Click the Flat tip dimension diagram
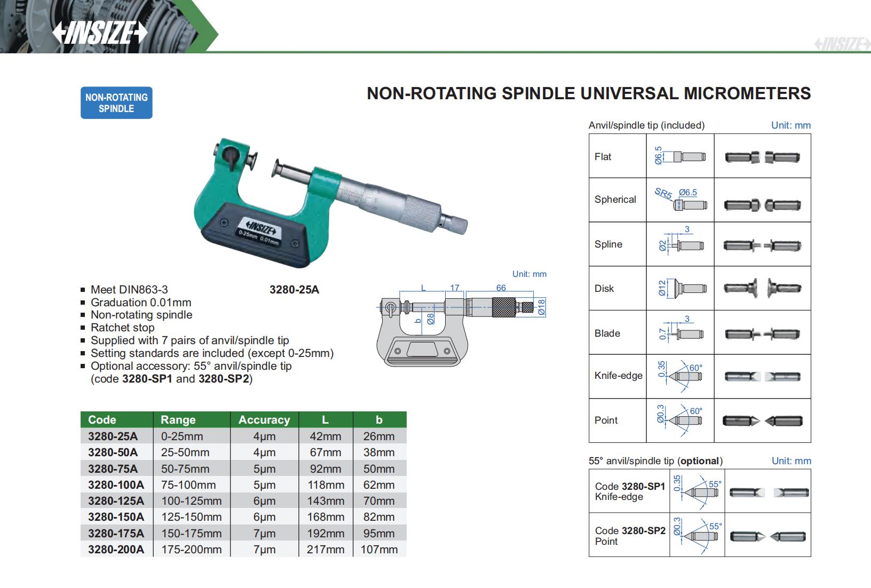871x588 pixels. [x=680, y=156]
